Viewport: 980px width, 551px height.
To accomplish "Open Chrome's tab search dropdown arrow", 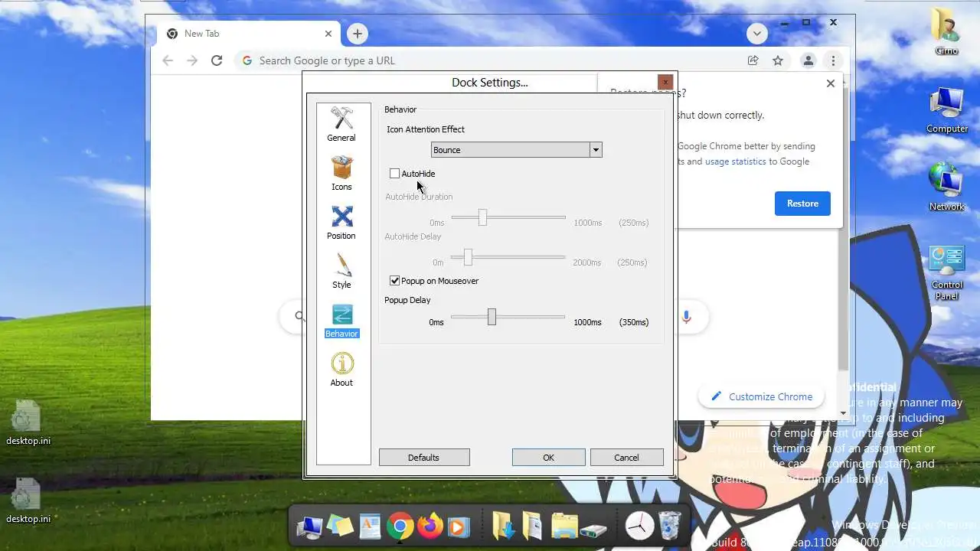I will [x=757, y=34].
